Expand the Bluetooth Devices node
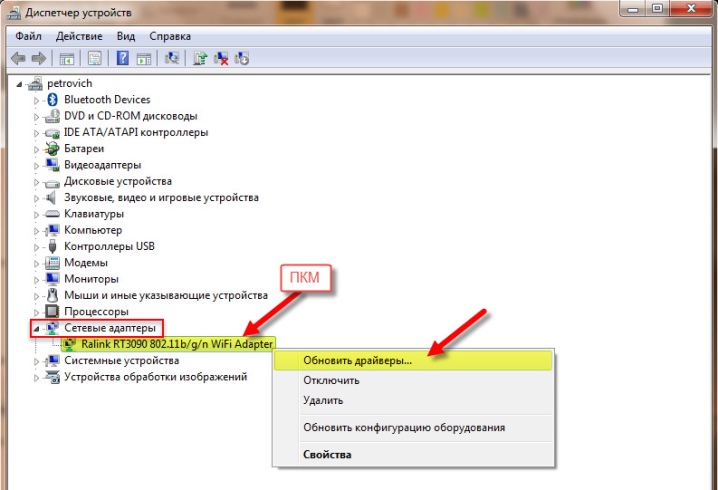 37,100
